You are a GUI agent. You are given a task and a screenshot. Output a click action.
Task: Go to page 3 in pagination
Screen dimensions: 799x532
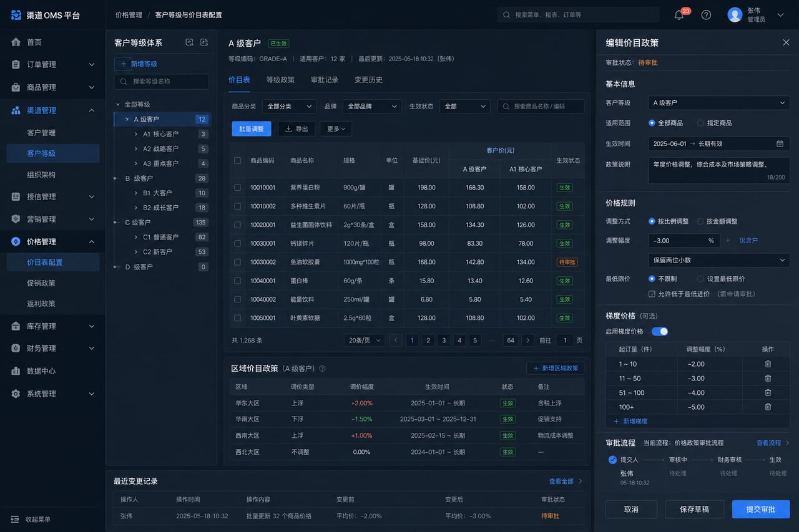tap(444, 340)
